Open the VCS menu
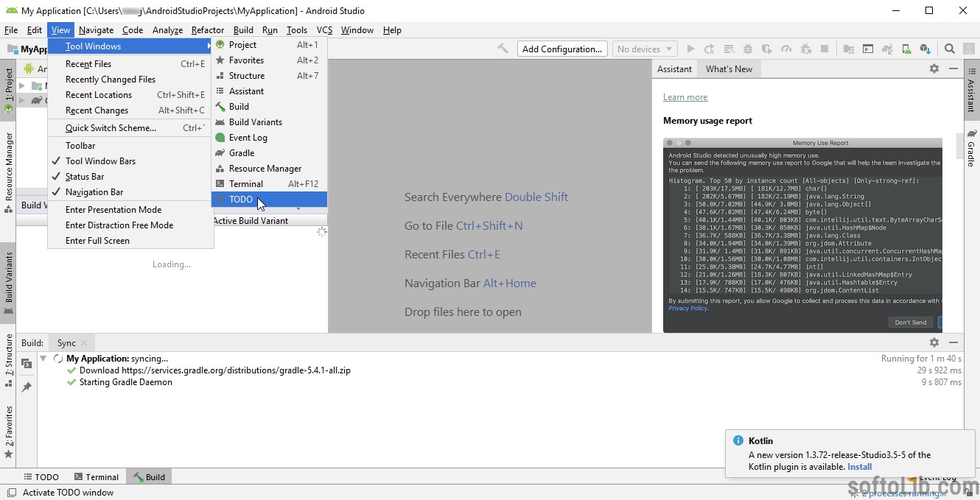980x500 pixels. tap(324, 30)
